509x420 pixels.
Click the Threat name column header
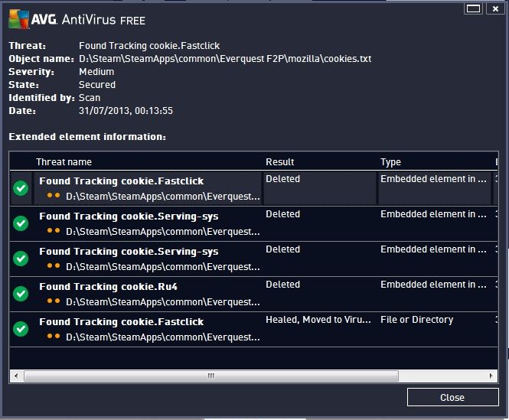[x=64, y=161]
